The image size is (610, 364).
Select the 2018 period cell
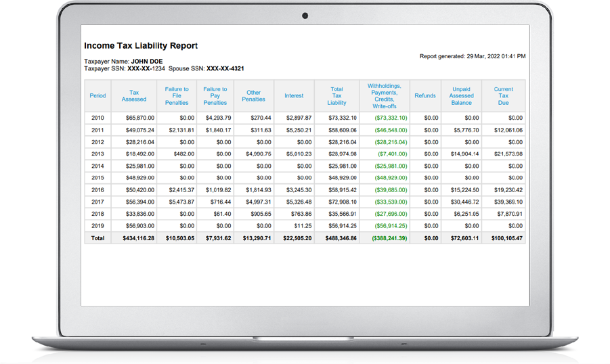point(97,214)
